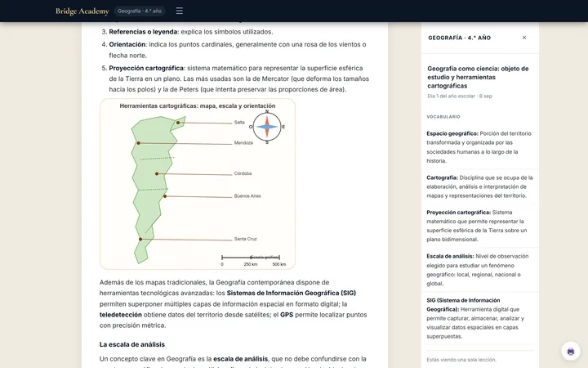Click the 'Orientación' list item

(x=238, y=50)
